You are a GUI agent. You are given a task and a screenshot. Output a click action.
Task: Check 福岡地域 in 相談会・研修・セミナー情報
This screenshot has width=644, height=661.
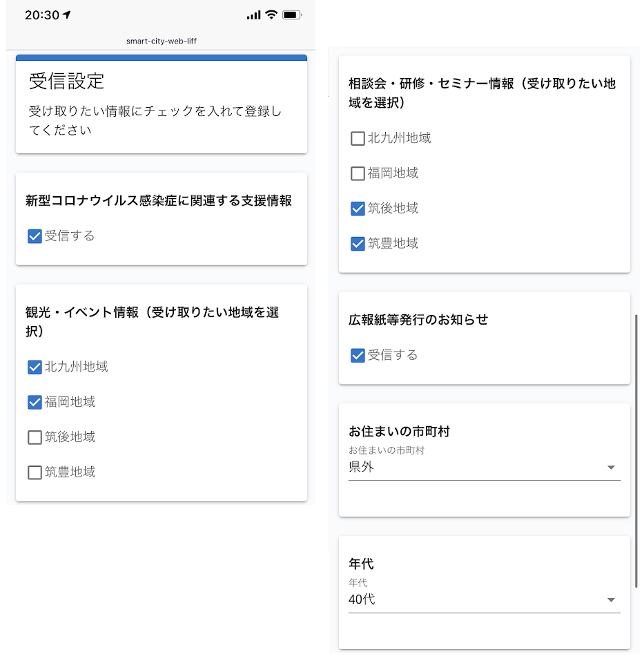click(358, 173)
